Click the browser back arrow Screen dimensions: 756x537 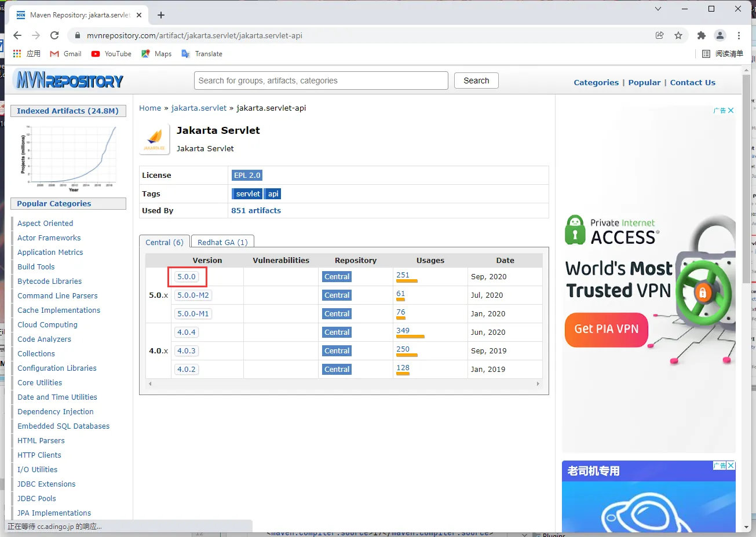pos(17,35)
